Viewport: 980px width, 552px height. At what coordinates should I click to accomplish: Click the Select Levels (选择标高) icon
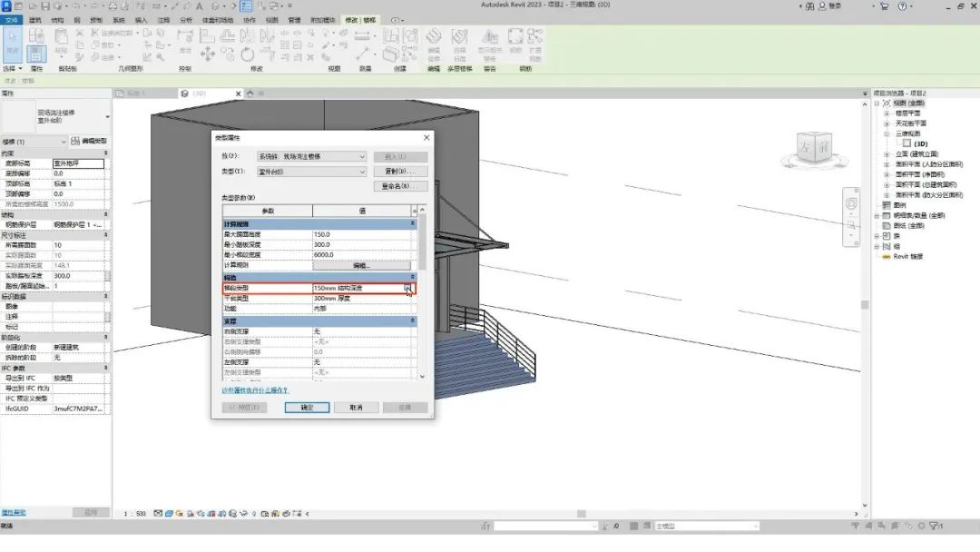(460, 37)
